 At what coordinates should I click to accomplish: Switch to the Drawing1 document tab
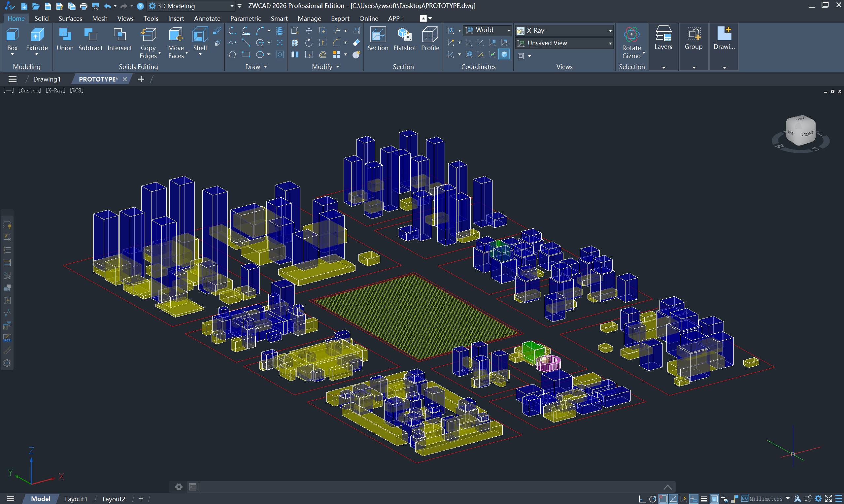[x=47, y=79]
